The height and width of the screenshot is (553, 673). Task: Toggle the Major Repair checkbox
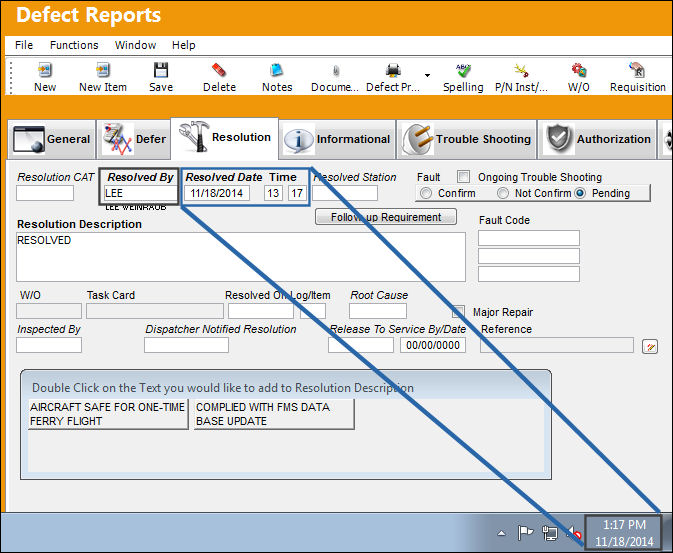click(458, 312)
